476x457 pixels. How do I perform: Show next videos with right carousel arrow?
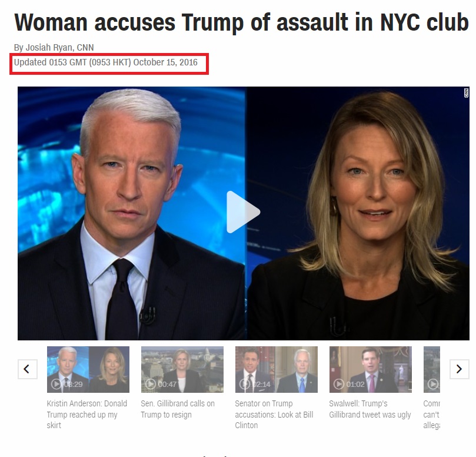coord(459,369)
